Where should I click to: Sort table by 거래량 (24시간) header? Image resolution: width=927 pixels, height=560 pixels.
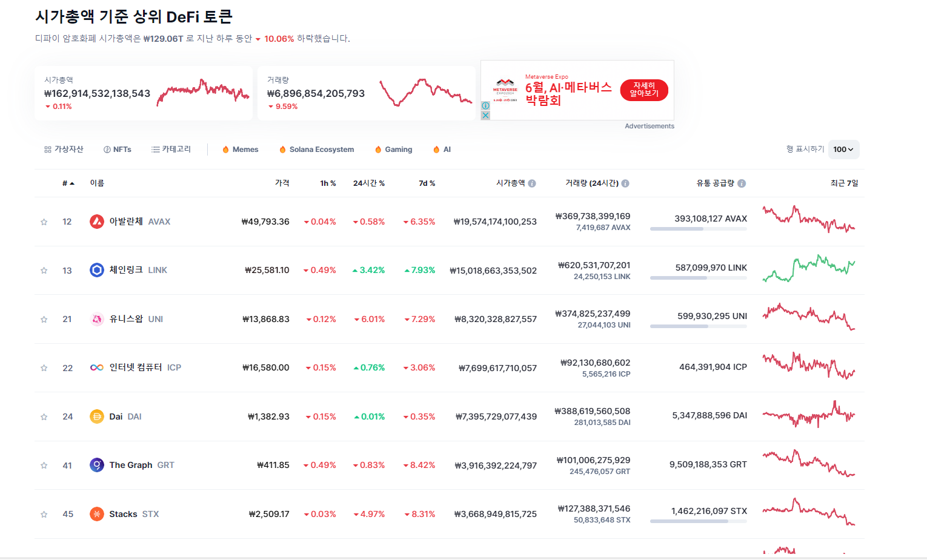tap(592, 183)
